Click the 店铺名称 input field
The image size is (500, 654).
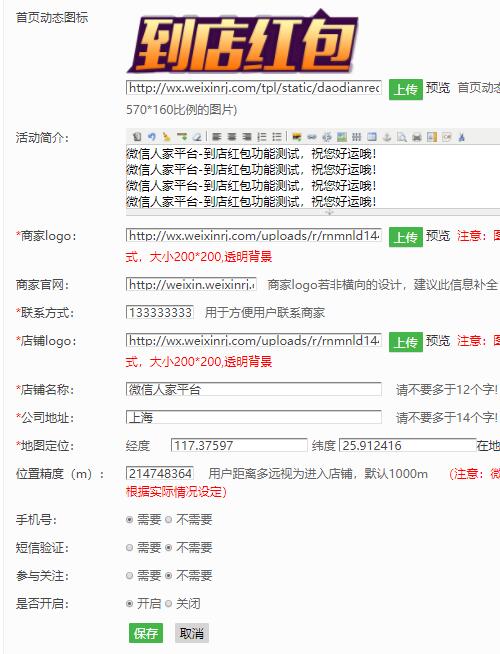point(254,390)
